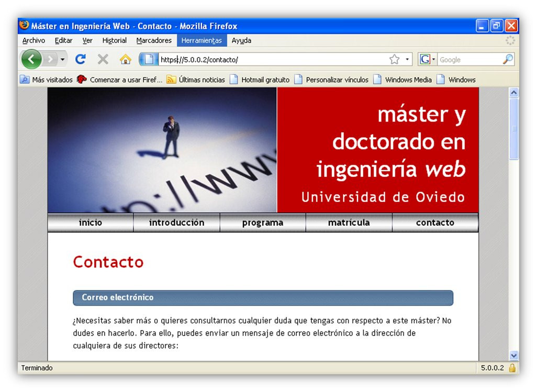Click the site identity page icon in address bar
Viewport: 537px width, 392px height.
pos(149,59)
